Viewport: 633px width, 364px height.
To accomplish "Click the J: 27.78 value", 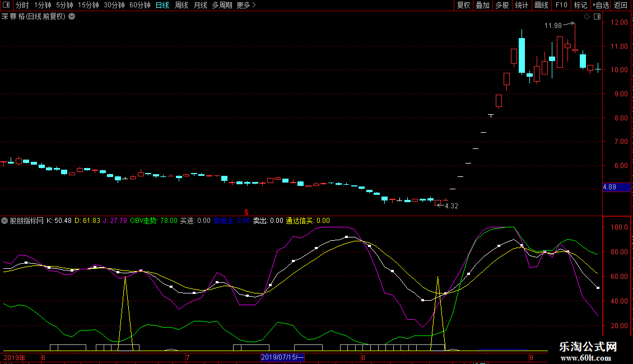I will tap(115, 221).
